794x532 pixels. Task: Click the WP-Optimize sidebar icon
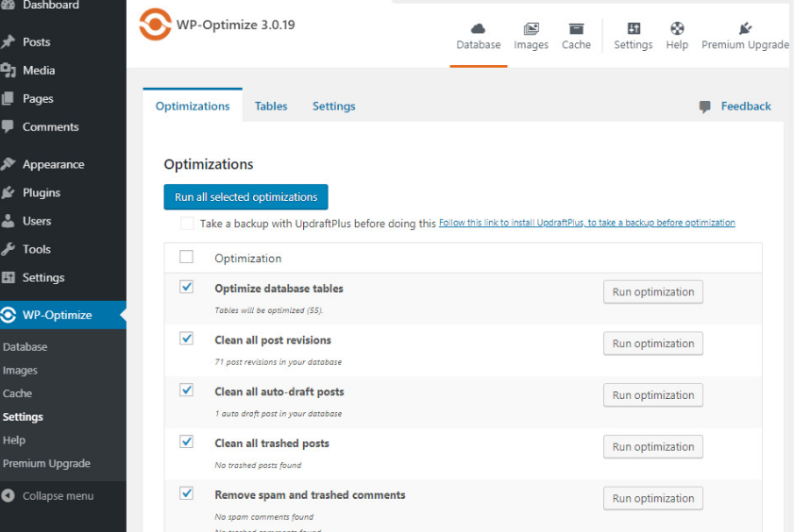coord(8,315)
